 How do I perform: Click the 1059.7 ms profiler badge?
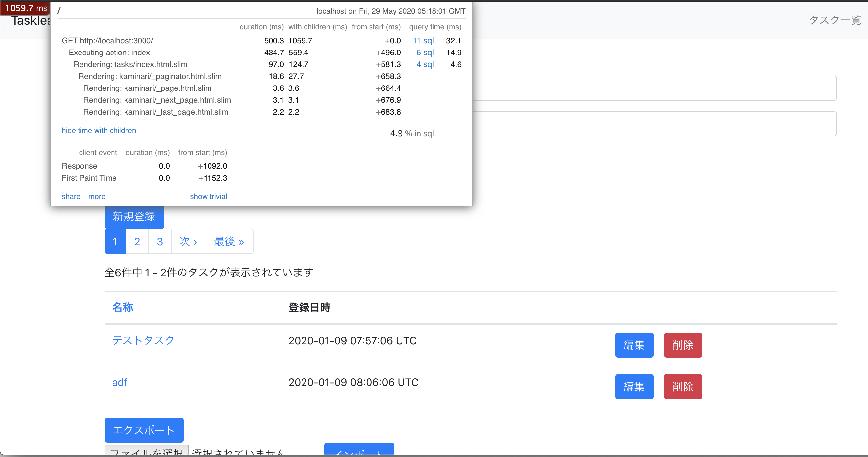pos(26,8)
